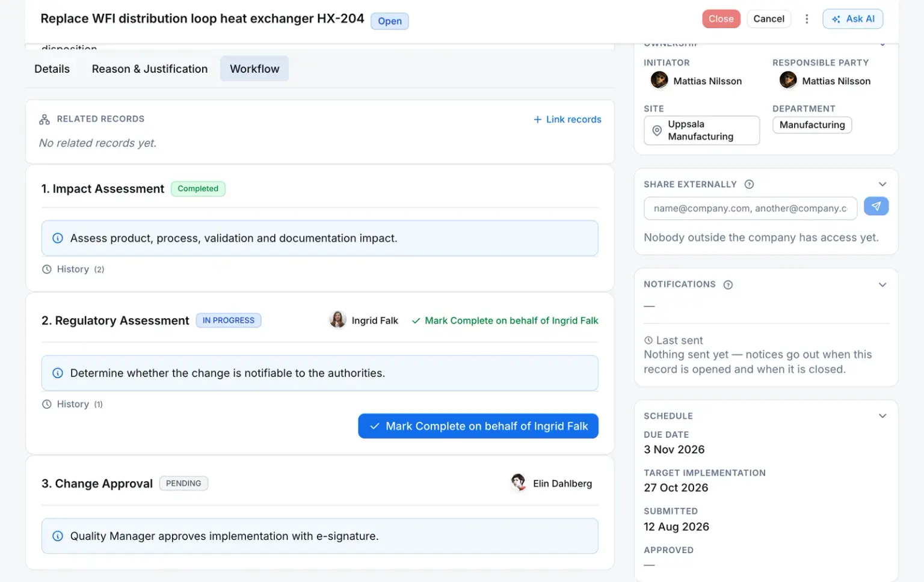Click submitted date '12 Aug 2026'
The width and height of the screenshot is (924, 582).
(677, 527)
